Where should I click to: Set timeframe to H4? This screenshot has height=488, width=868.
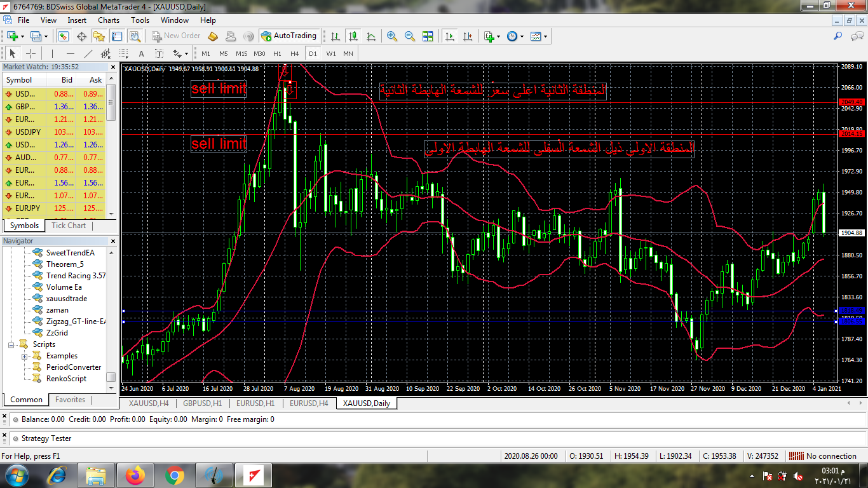pos(294,53)
